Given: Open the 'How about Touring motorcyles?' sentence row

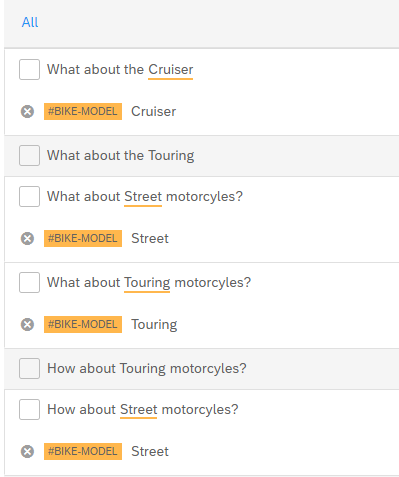Looking at the screenshot, I should 202,369.
